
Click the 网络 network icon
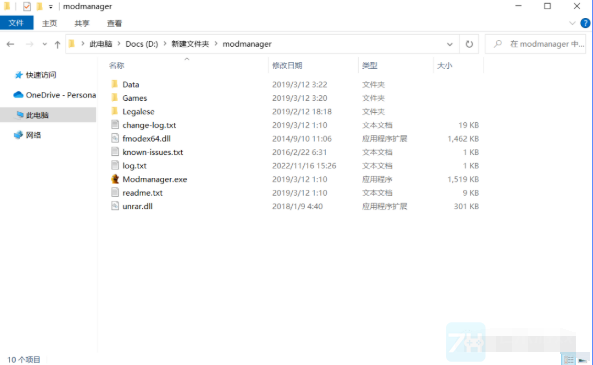pyautogui.click(x=18, y=135)
